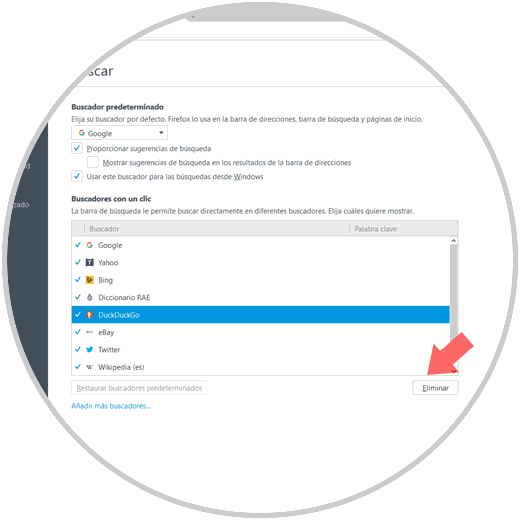Click the Diccionario RAE icon

(89, 297)
